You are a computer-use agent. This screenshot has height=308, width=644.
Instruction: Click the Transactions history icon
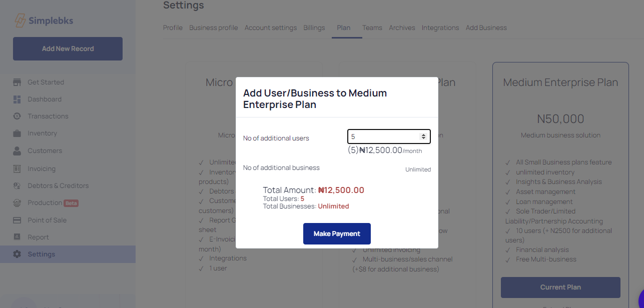[17, 116]
